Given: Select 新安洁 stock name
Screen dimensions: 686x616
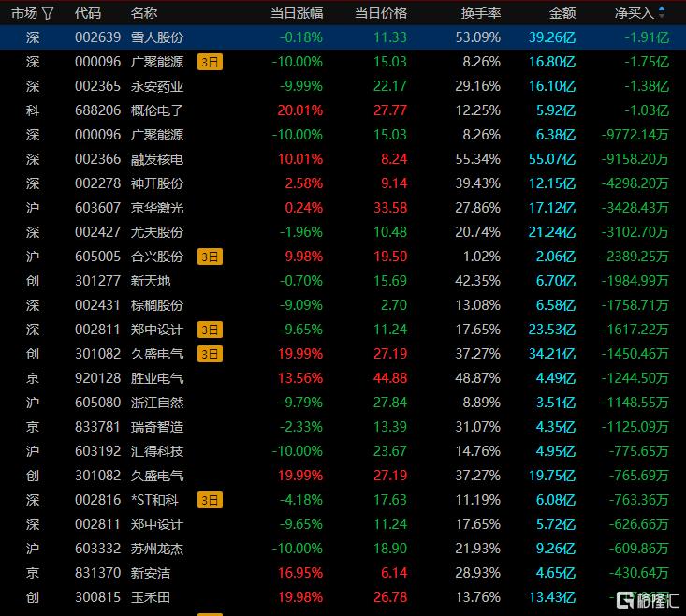Looking at the screenshot, I should (x=151, y=573).
